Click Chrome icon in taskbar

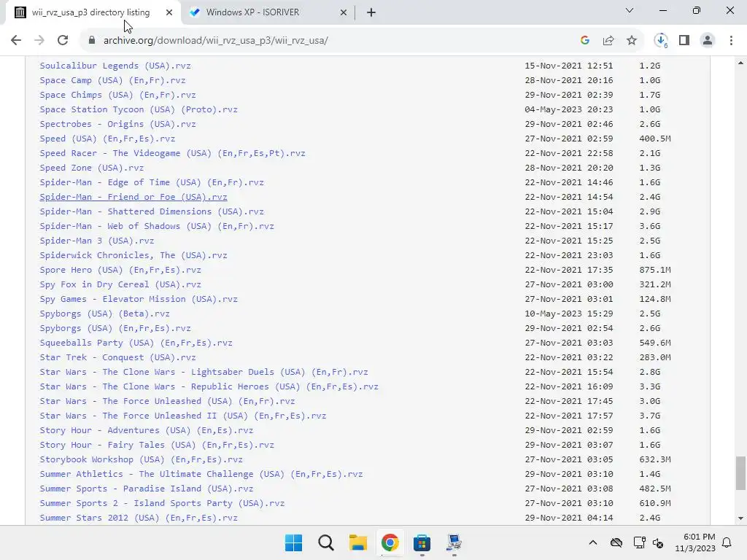(x=390, y=542)
